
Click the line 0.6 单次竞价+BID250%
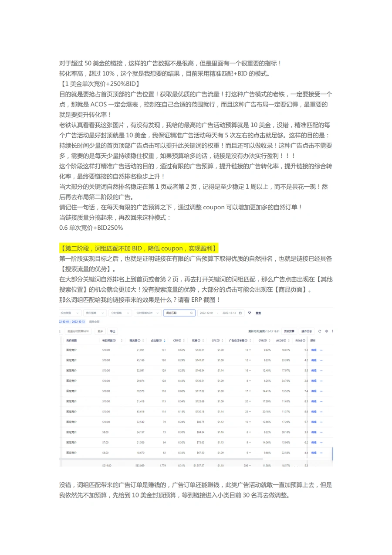pos(91,228)
